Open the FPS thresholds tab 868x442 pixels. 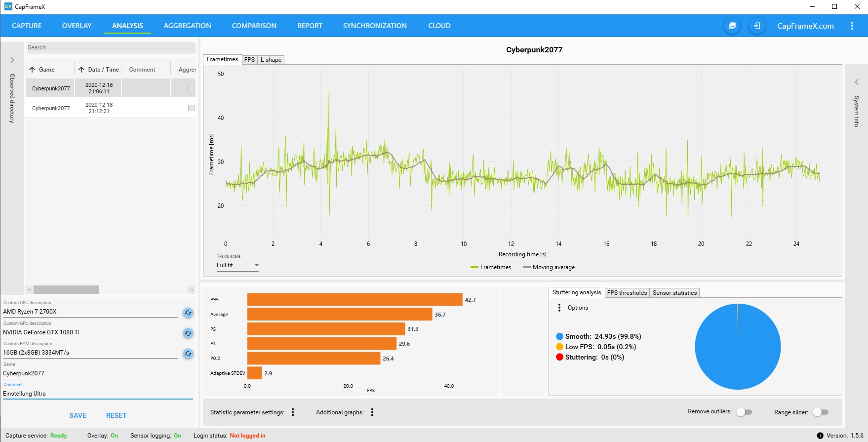pos(627,293)
